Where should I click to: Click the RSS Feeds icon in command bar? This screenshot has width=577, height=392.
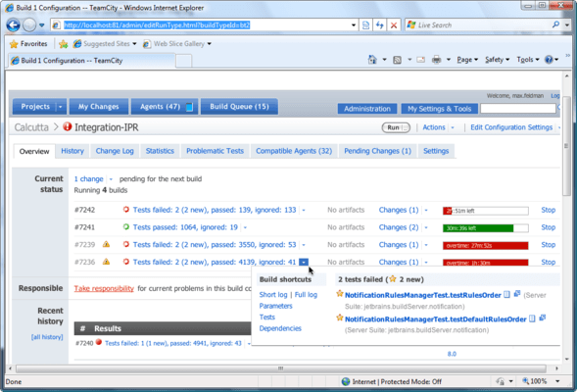tap(397, 60)
